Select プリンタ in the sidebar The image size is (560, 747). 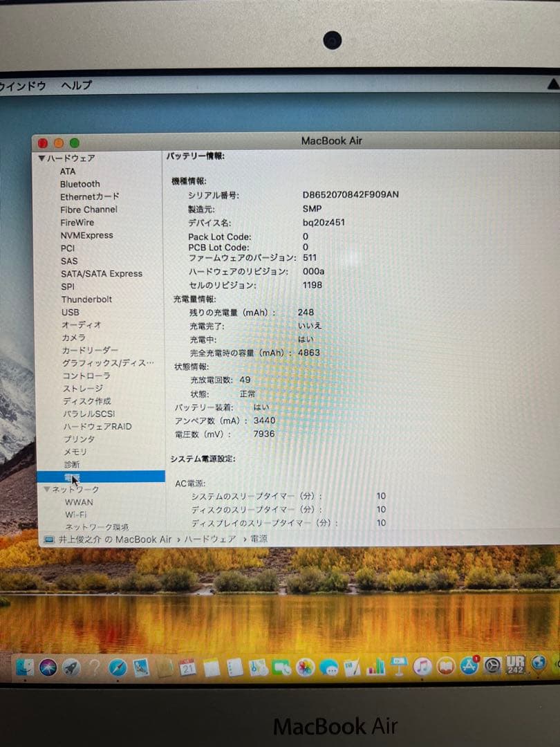coord(79,439)
